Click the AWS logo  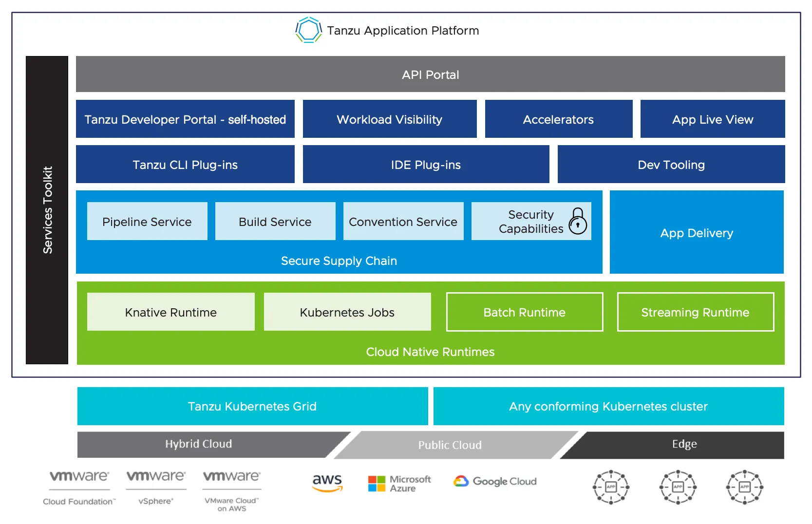(x=327, y=483)
